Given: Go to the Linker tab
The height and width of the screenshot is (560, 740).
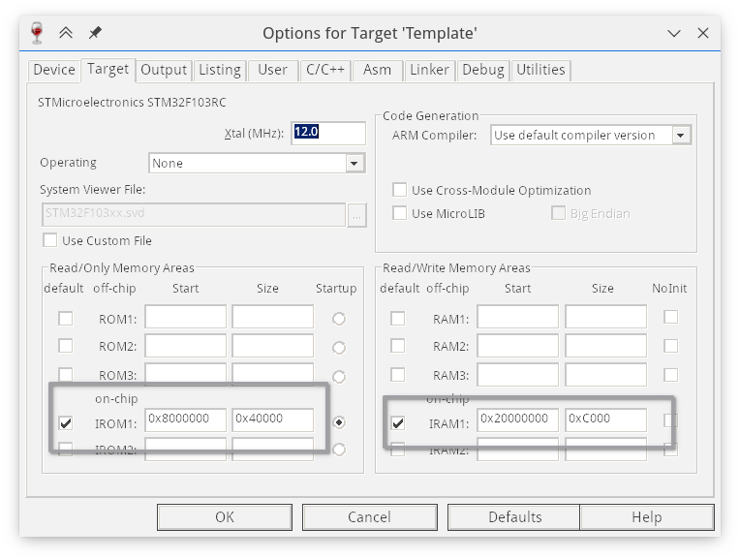Looking at the screenshot, I should point(428,70).
